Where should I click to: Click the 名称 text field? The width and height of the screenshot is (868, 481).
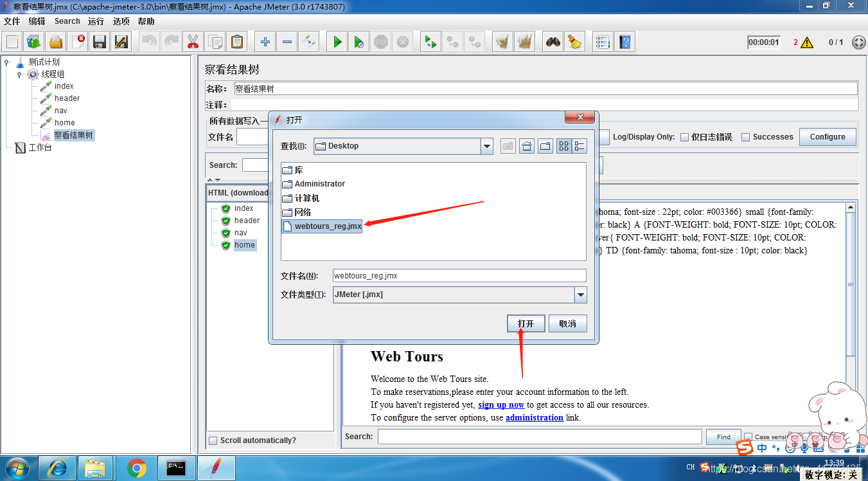[545, 89]
